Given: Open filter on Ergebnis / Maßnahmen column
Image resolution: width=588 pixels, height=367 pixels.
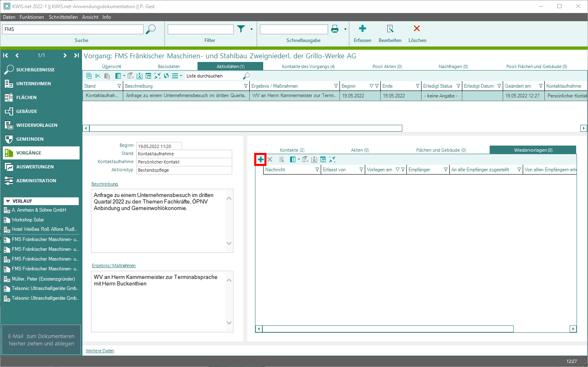Looking at the screenshot, I should point(336,86).
